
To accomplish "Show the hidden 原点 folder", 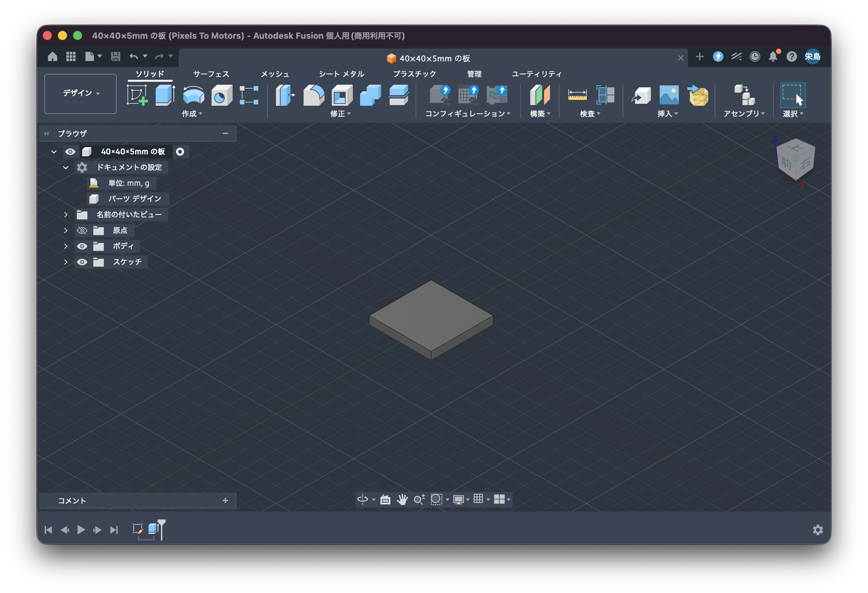I will coord(82,231).
